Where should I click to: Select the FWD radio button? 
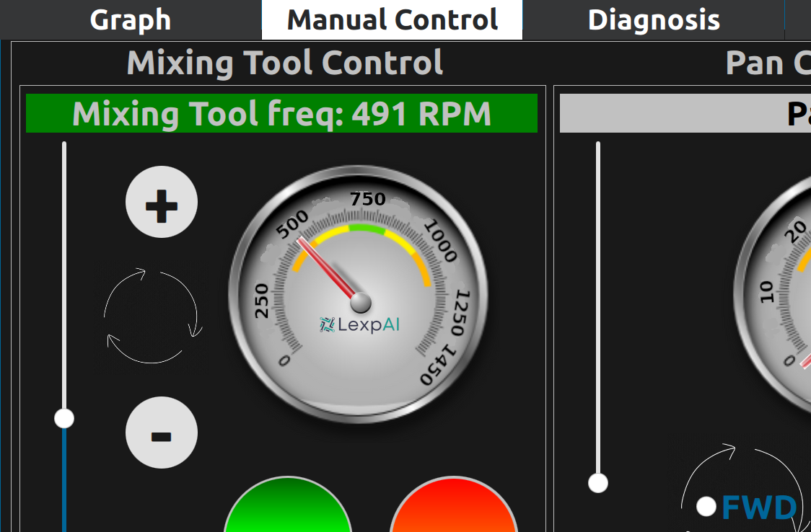[x=706, y=507]
